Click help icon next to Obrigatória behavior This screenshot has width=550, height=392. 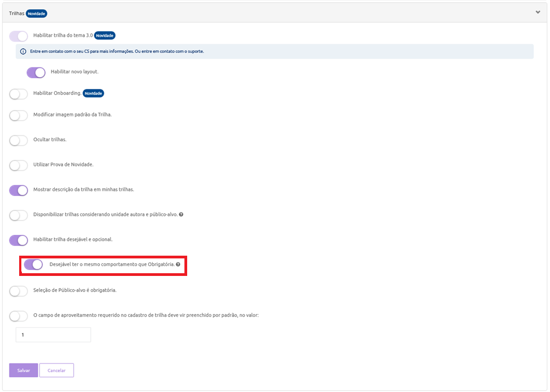point(178,264)
